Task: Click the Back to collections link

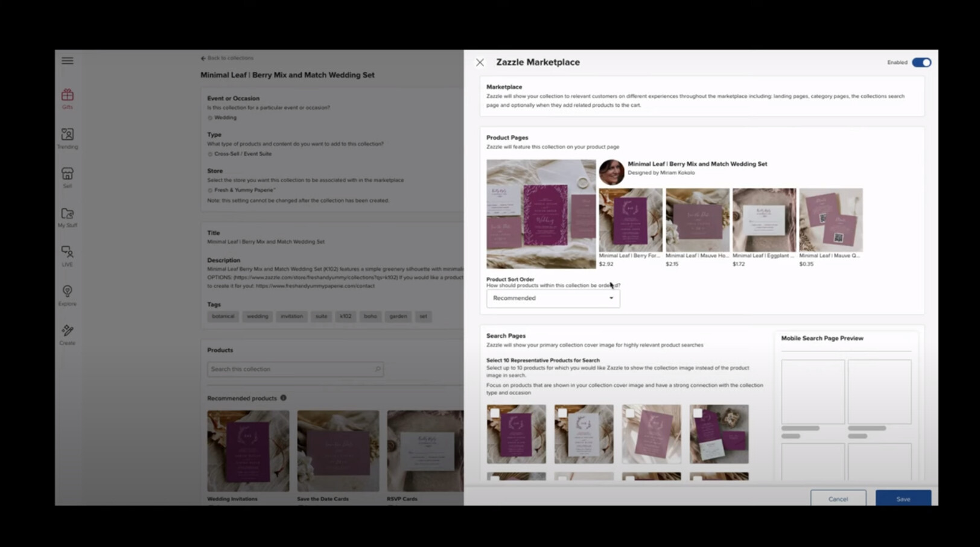Action: point(227,58)
